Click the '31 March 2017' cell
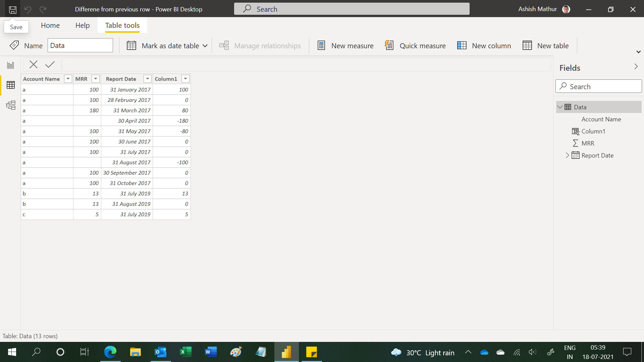The image size is (644, 362). [x=127, y=110]
